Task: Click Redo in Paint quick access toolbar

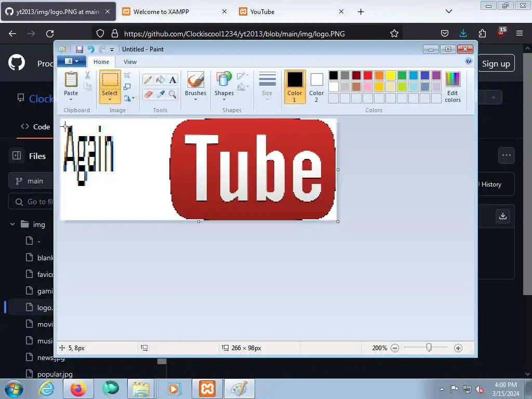Action: [x=102, y=49]
